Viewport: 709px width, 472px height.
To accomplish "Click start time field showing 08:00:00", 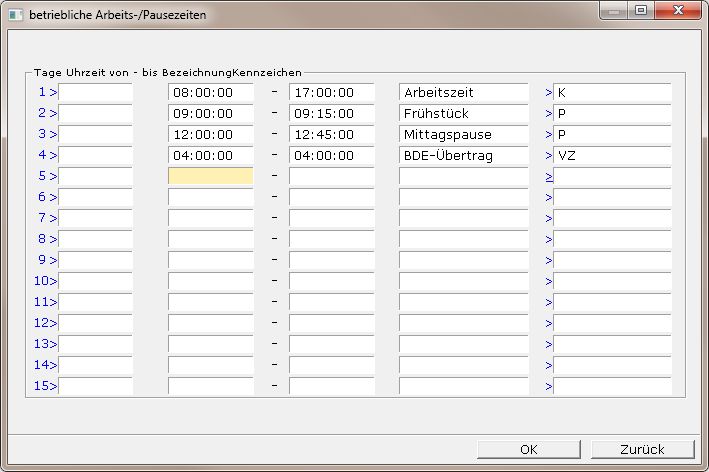I will pyautogui.click(x=210, y=92).
